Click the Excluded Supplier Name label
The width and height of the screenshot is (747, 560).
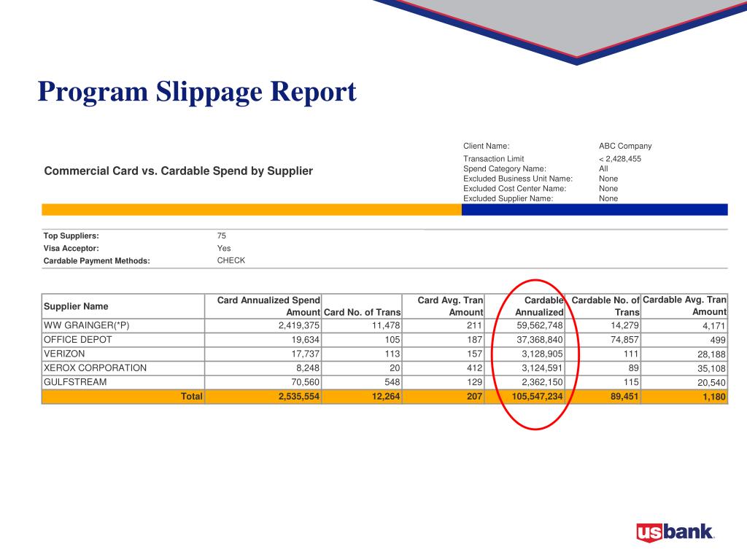508,198
